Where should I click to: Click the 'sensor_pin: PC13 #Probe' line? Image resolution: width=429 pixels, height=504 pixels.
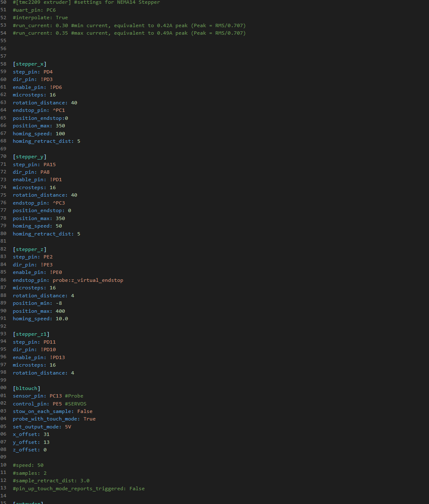tap(48, 396)
